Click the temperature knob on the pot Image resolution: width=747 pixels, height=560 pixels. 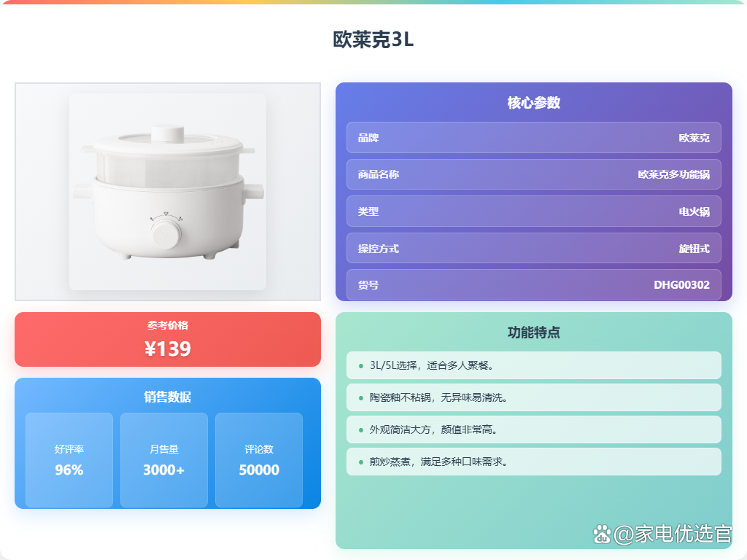pyautogui.click(x=166, y=234)
